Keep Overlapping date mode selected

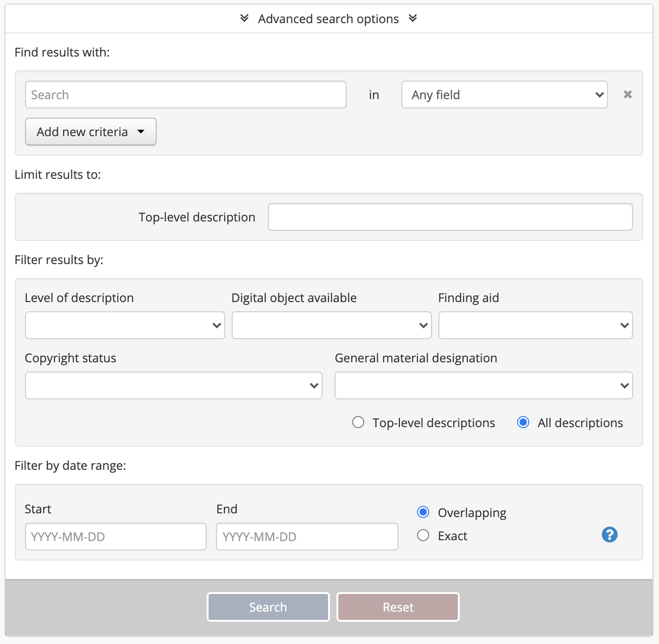(423, 512)
